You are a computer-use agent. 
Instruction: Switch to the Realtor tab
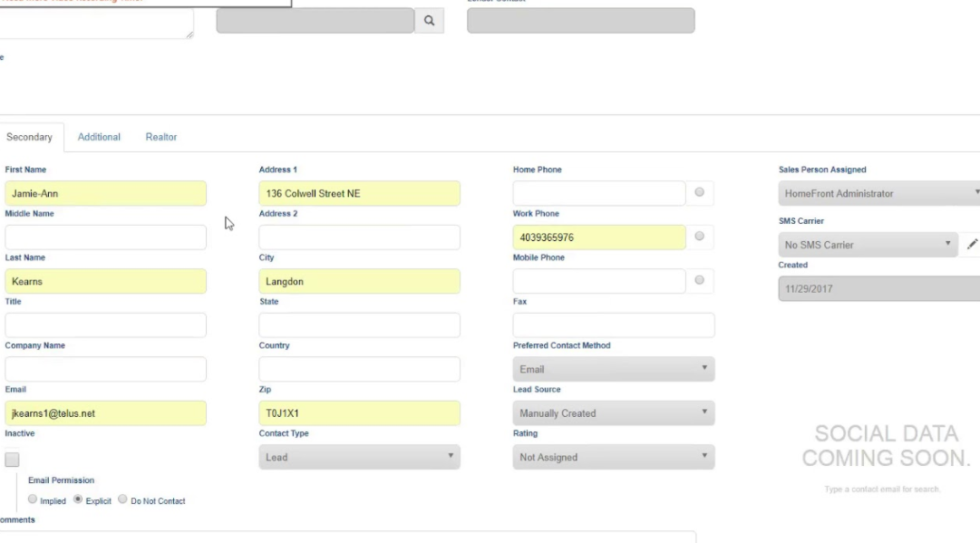click(x=160, y=136)
